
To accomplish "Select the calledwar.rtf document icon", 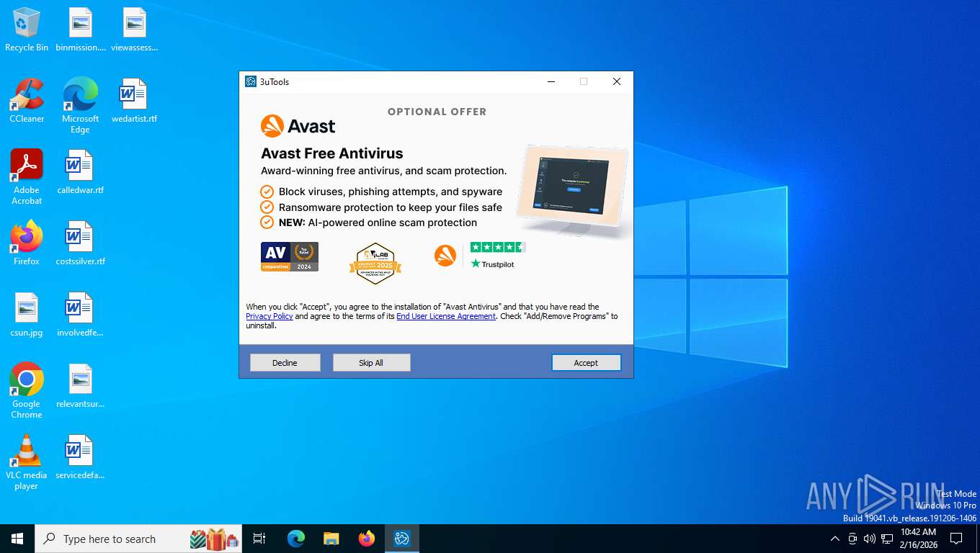I will click(x=81, y=172).
